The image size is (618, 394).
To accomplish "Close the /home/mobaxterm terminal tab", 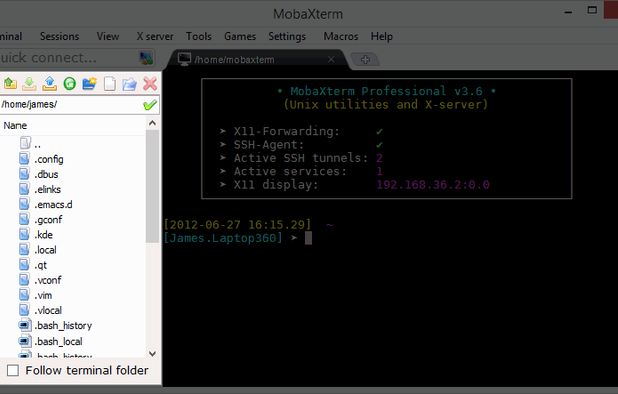I will pos(331,59).
